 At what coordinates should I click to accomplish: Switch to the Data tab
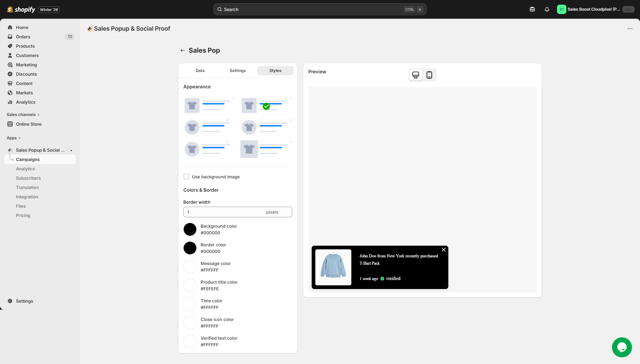[x=200, y=71]
